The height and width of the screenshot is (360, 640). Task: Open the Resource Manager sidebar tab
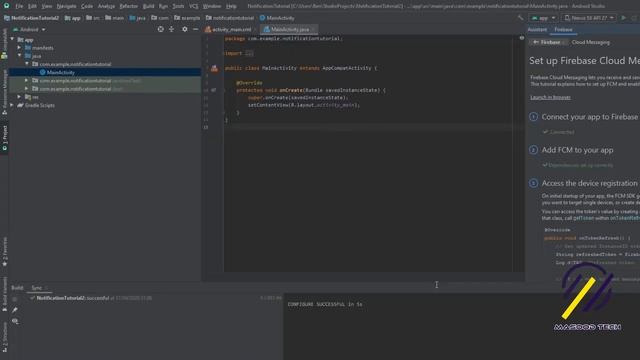(x=4, y=92)
